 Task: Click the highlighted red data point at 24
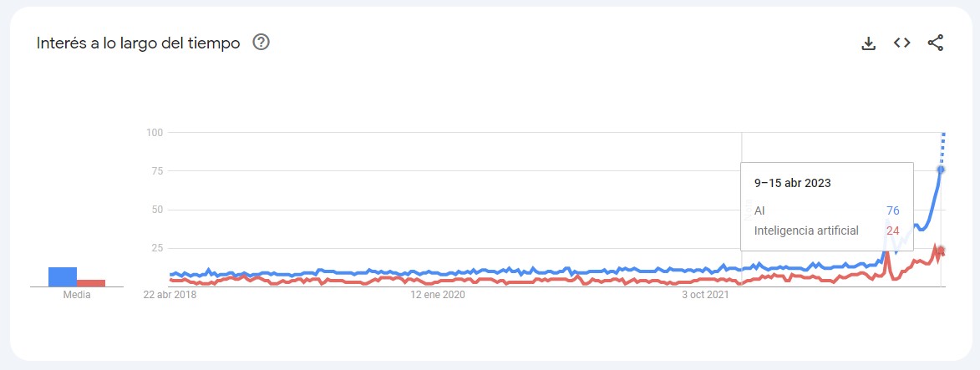click(941, 250)
